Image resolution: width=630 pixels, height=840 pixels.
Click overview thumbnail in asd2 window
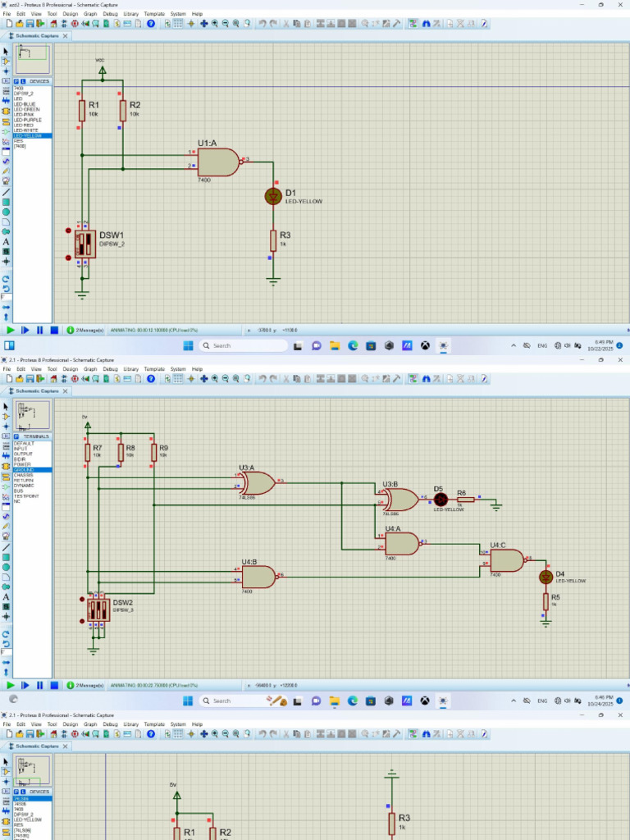(33, 59)
